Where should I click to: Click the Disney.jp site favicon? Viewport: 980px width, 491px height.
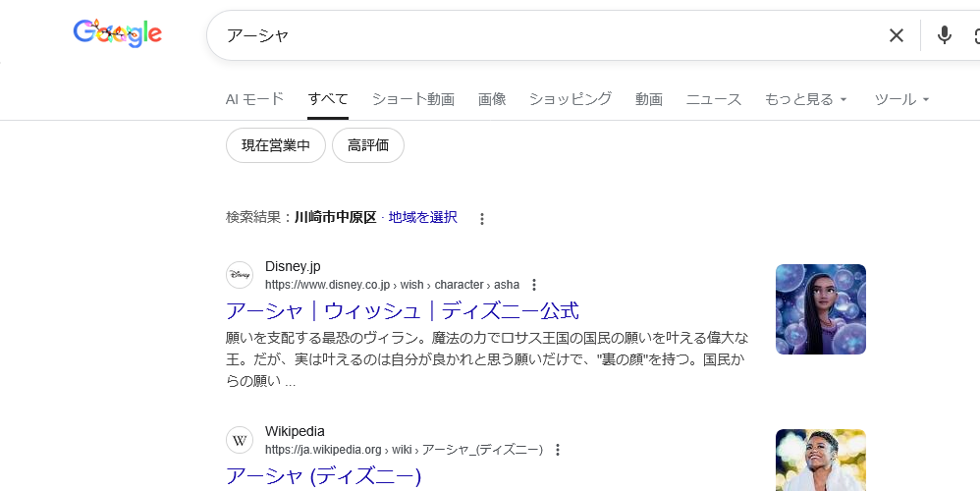[x=240, y=275]
